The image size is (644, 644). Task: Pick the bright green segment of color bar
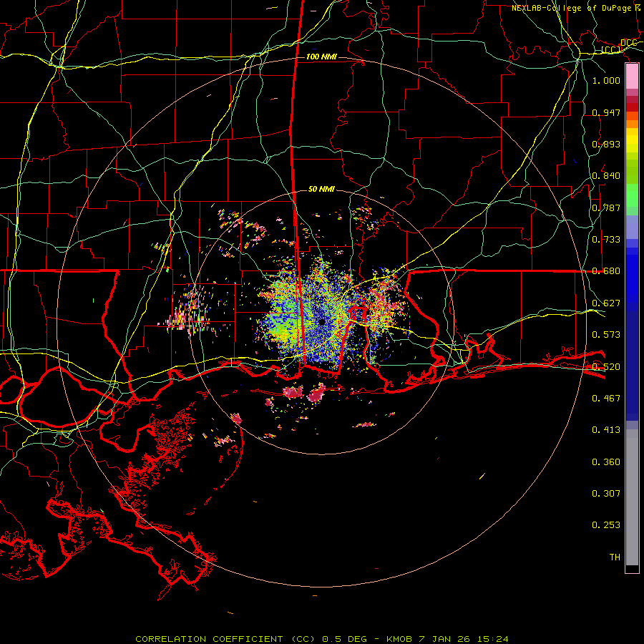click(x=632, y=195)
